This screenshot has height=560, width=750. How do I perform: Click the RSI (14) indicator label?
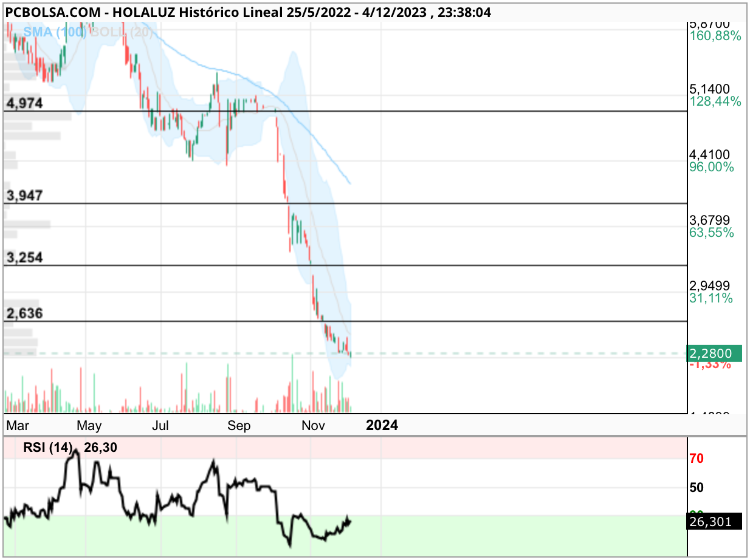pos(47,448)
